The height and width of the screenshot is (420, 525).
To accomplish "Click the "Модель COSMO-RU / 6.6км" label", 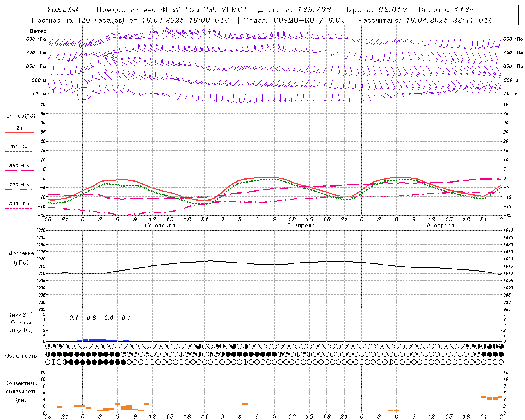I will pos(296,20).
